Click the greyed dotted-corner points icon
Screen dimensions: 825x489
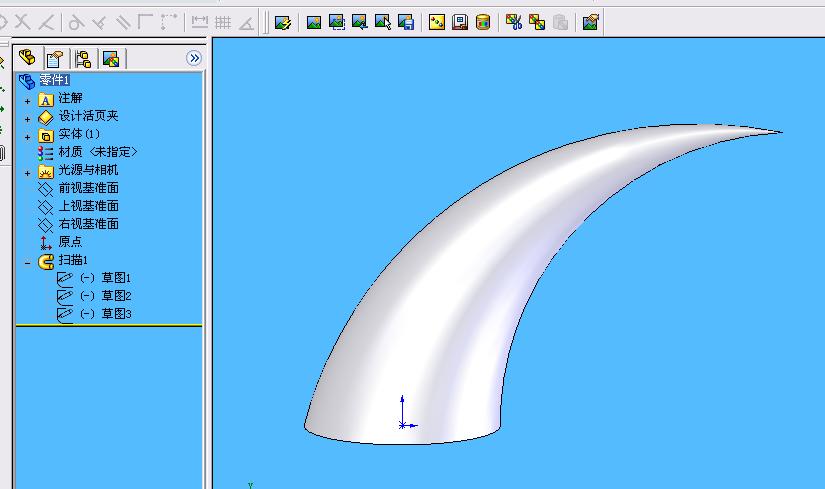169,22
